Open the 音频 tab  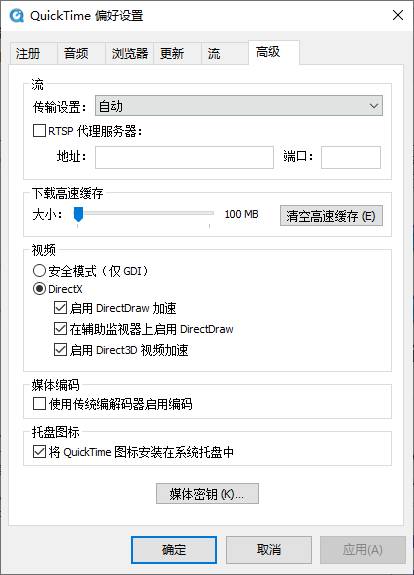(81, 54)
